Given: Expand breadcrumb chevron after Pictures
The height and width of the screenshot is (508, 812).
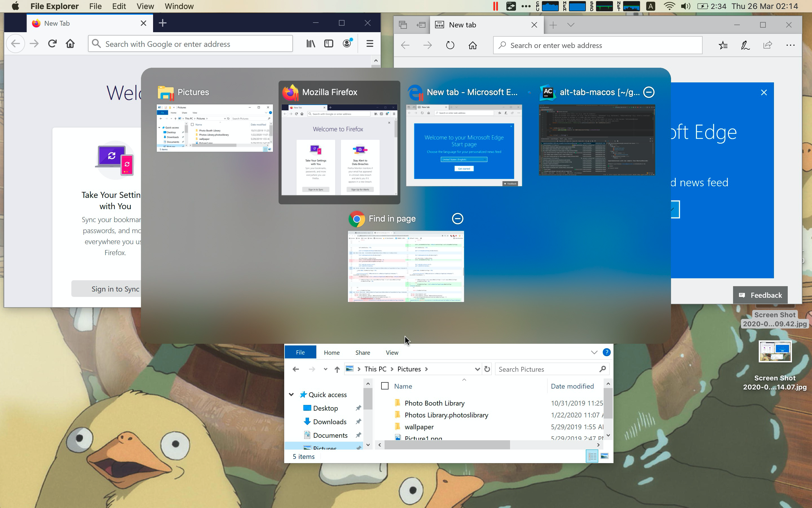Looking at the screenshot, I should tap(427, 369).
